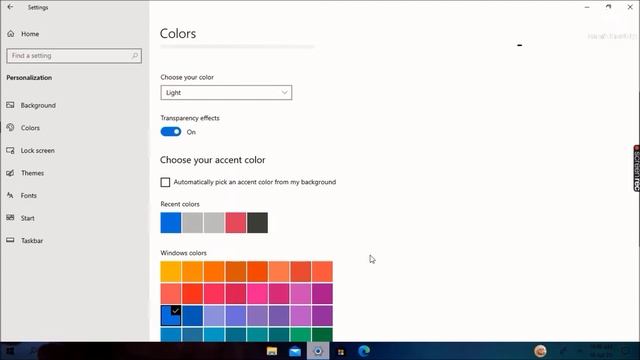Click the 'Personalization' sidebar heading
Screen dimensions: 640x360
(29, 78)
